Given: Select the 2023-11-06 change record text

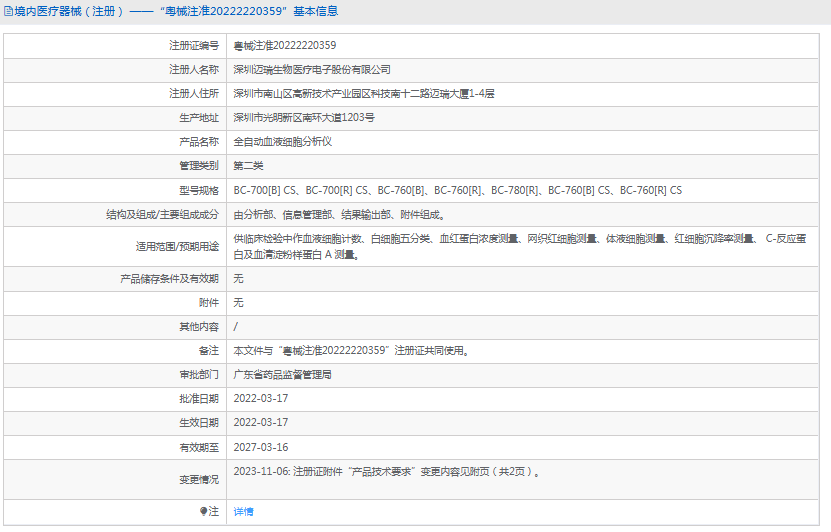Looking at the screenshot, I should pos(387,472).
